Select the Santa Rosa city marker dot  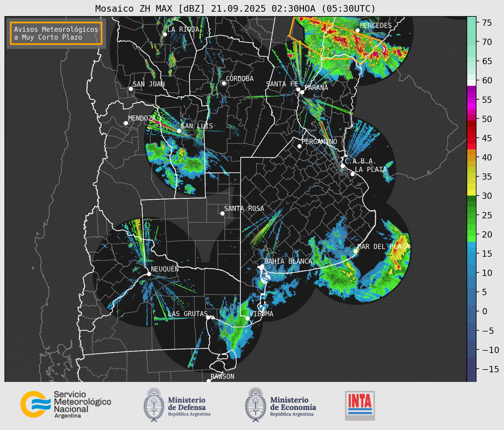click(x=222, y=213)
